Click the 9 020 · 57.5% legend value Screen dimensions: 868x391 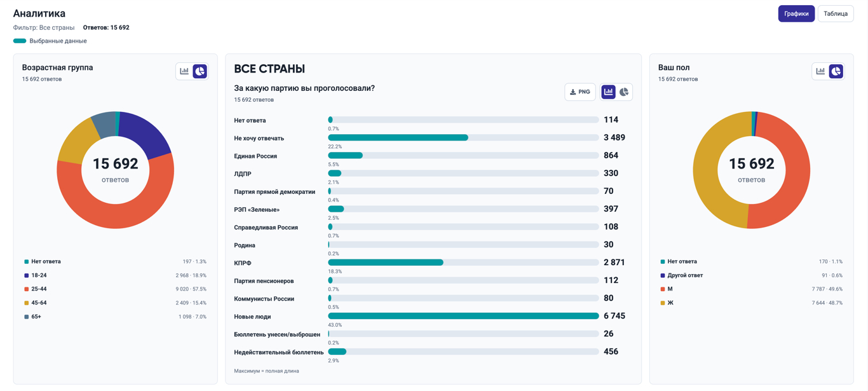click(191, 289)
